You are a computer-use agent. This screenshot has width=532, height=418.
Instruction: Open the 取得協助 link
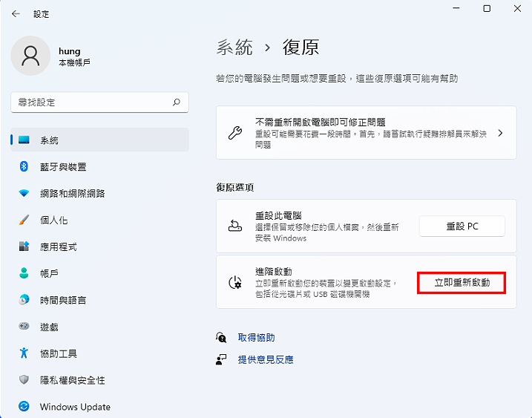pos(256,338)
